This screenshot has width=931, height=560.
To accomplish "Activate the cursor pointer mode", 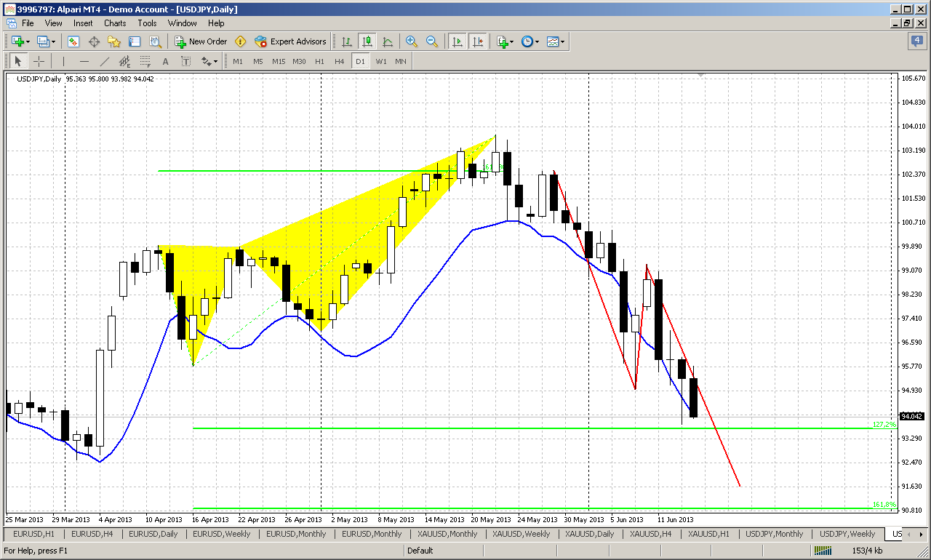I will [18, 62].
